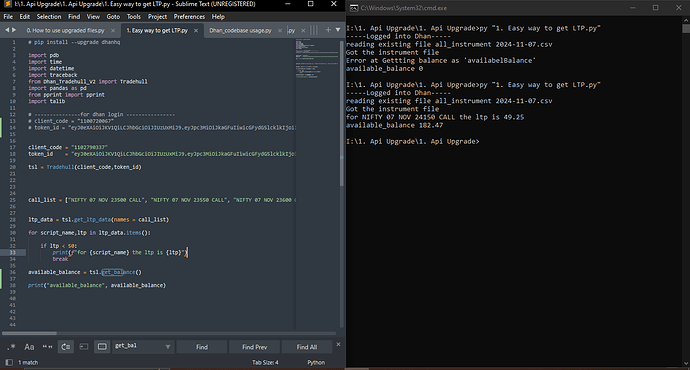690x370 pixels.
Task: Toggle the sidebar icon in status bar
Action: [9, 362]
